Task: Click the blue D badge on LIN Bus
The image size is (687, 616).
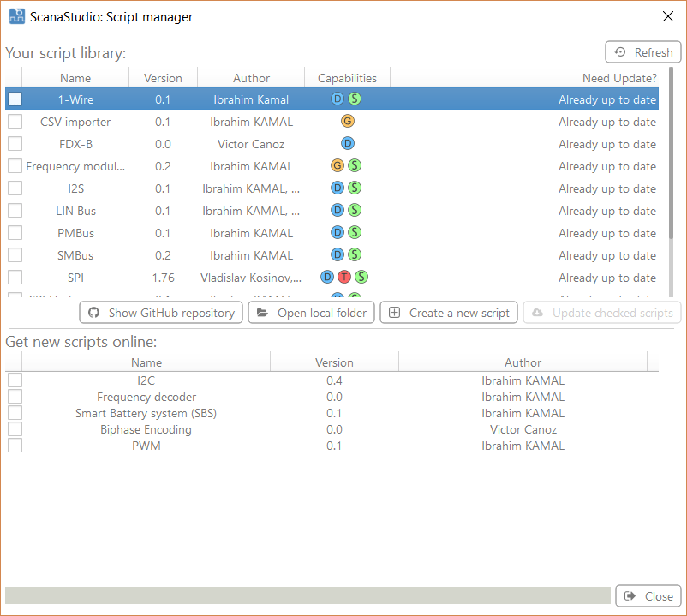Action: [x=338, y=210]
